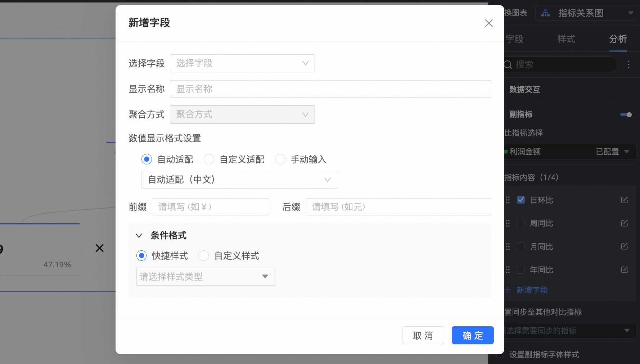The image size is (640, 364).
Task: Click edit icon next to 周同比
Action: pyautogui.click(x=624, y=223)
